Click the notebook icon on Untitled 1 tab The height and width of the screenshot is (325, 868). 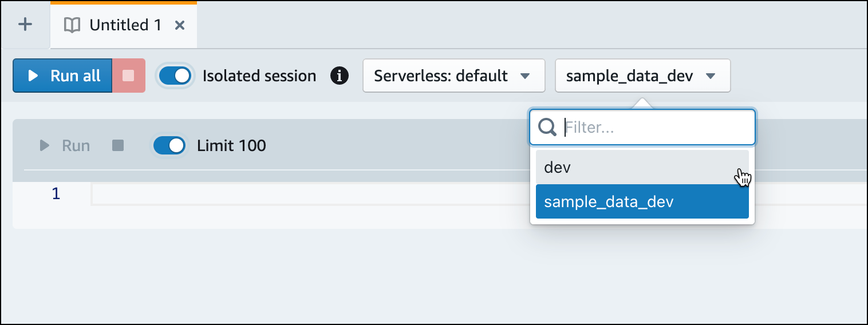click(72, 25)
